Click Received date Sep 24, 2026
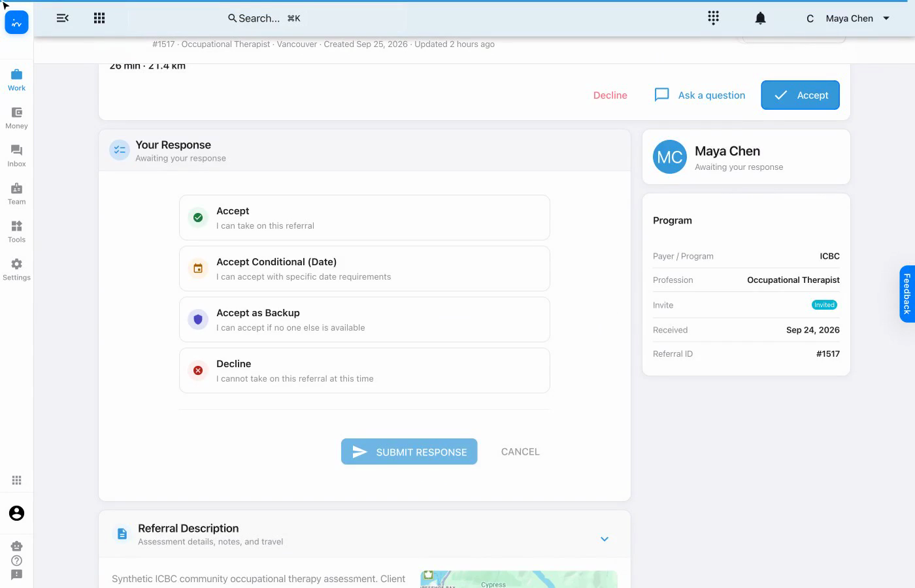Viewport: 915px width, 588px height. pyautogui.click(x=812, y=330)
